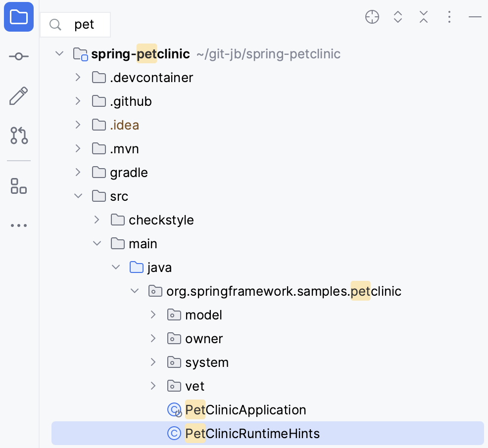Image resolution: width=488 pixels, height=448 pixels.
Task: Click the Spring icon beside PetClinicApplication
Action: [x=174, y=409]
